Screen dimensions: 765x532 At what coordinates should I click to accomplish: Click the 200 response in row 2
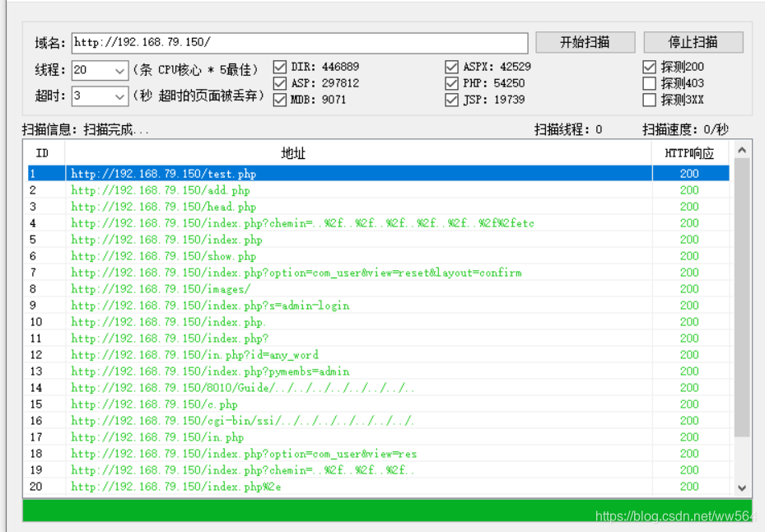click(x=689, y=190)
